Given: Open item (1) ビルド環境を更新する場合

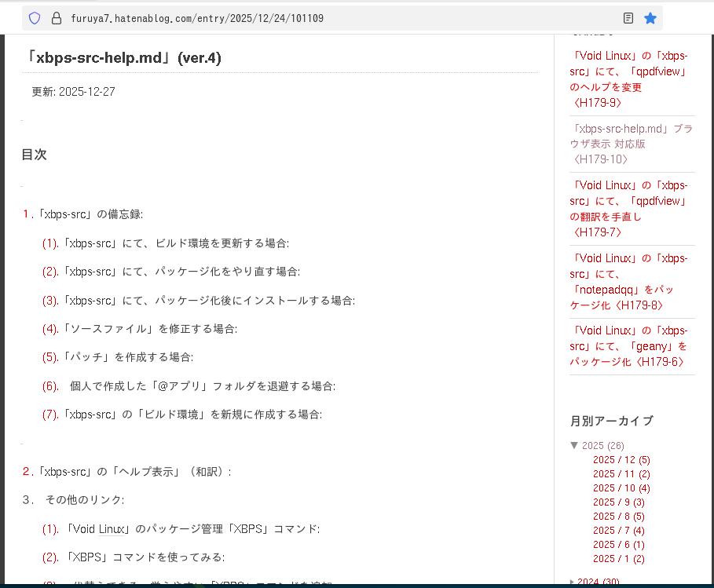Looking at the screenshot, I should click(x=166, y=243).
